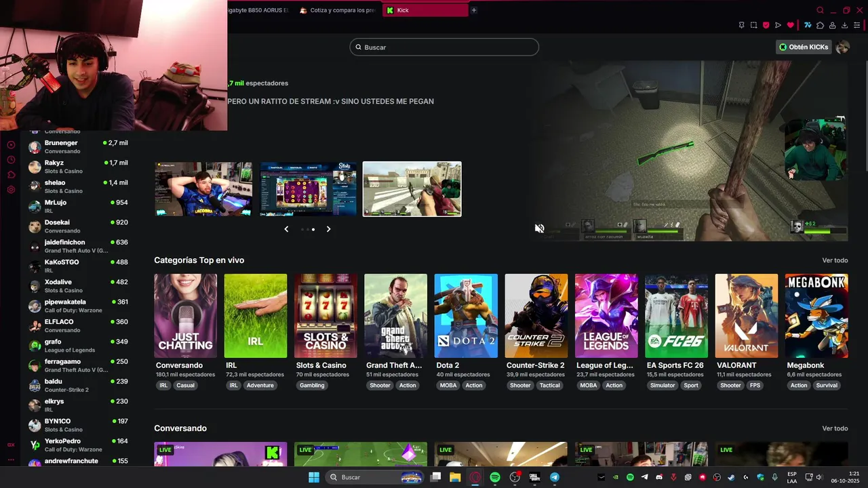Open the Counter-Strike 2 category card

536,316
